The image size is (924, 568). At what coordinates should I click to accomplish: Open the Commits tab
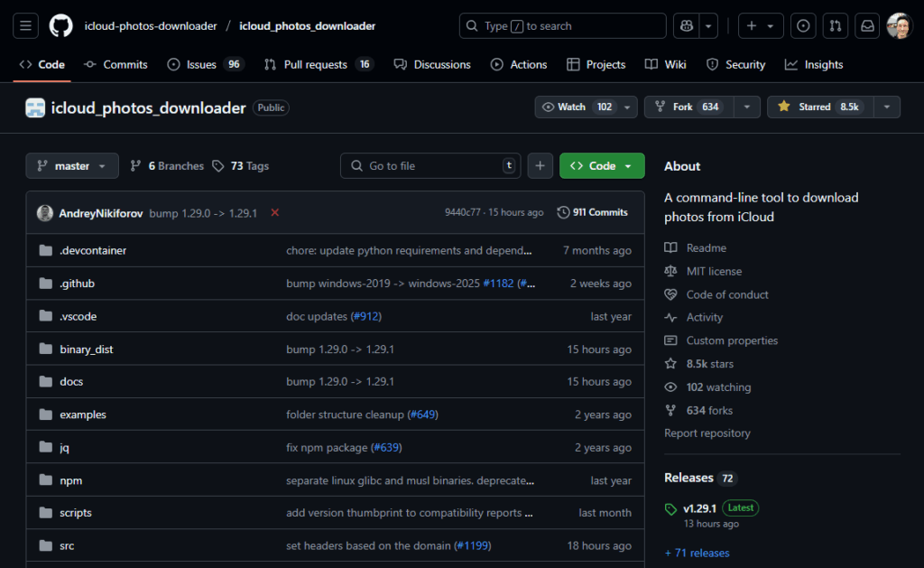click(116, 65)
